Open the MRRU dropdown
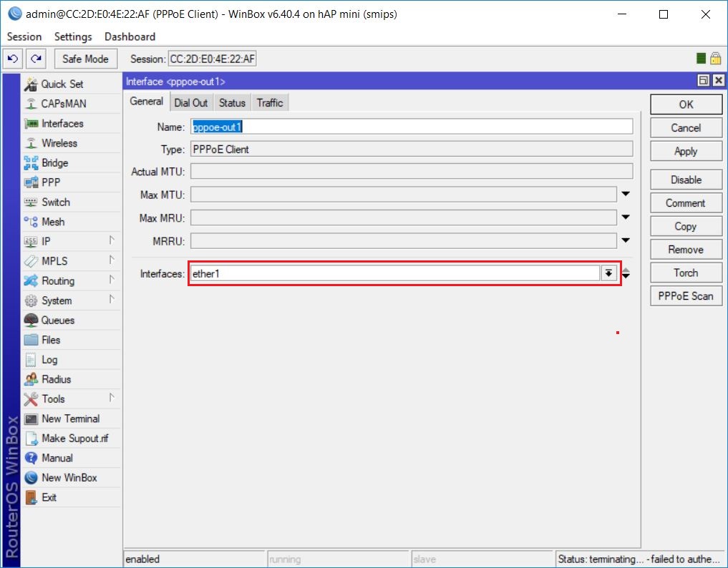The image size is (728, 568). pos(625,240)
